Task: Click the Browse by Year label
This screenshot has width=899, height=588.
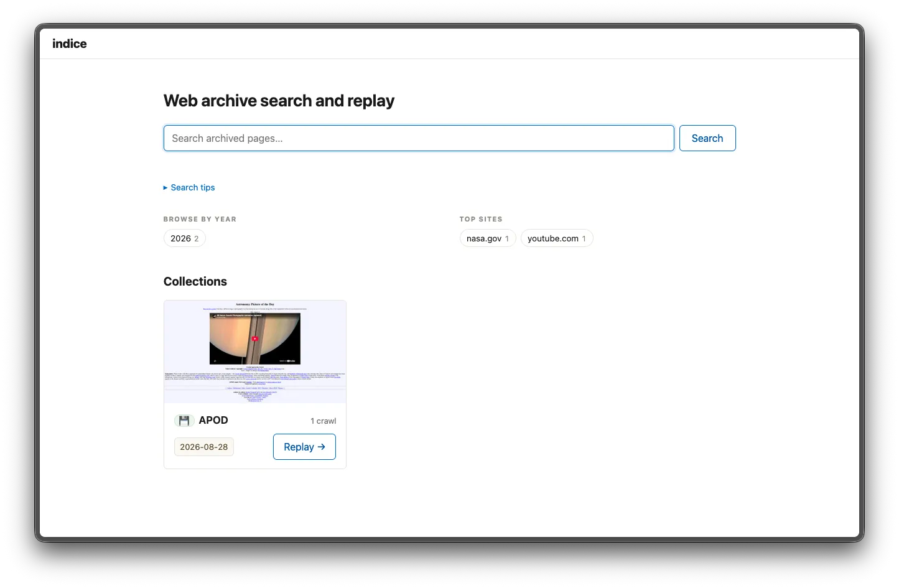Action: [200, 219]
